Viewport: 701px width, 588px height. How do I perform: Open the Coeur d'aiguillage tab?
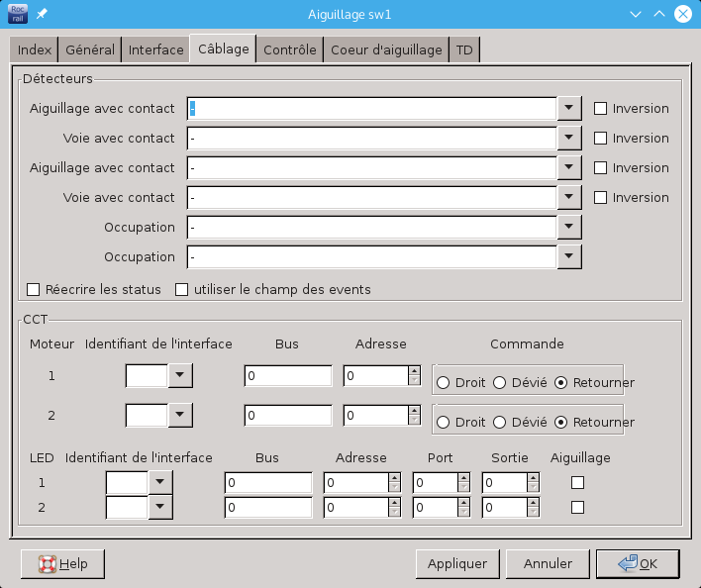click(386, 49)
